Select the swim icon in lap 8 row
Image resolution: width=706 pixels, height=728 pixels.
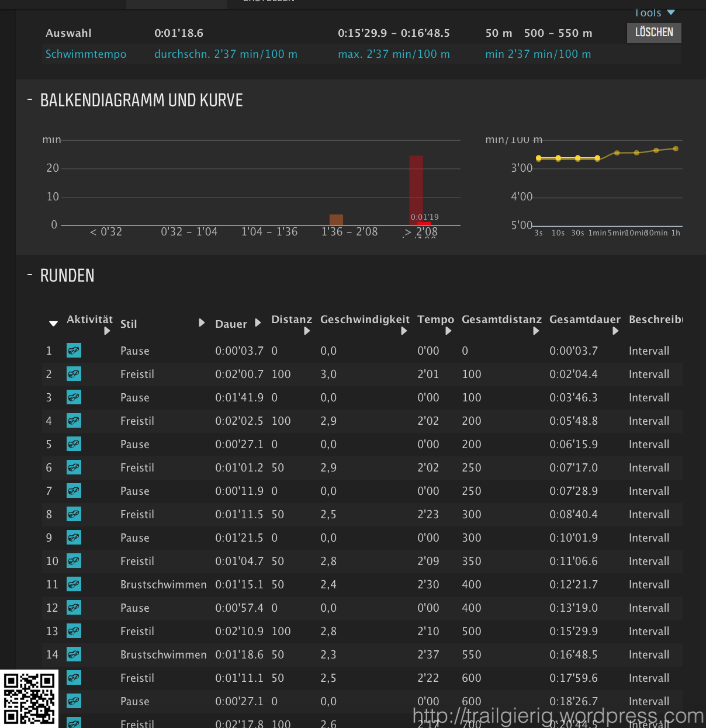pyautogui.click(x=74, y=514)
